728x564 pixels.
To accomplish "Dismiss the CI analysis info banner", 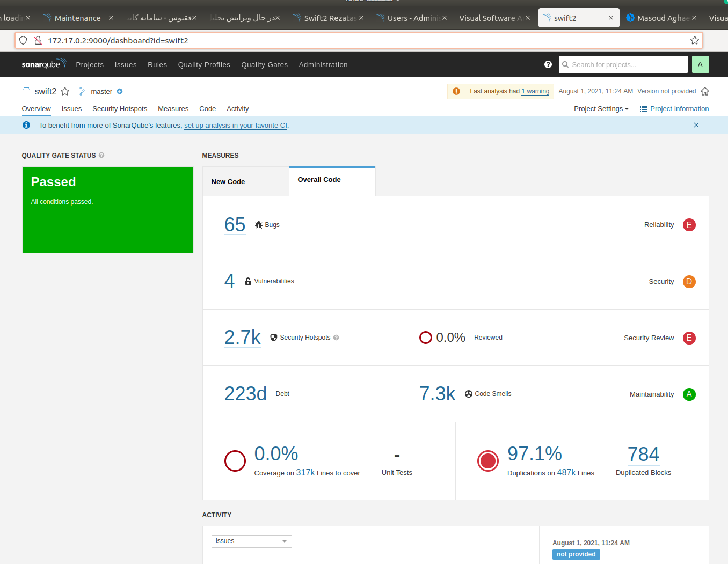I will (x=696, y=125).
